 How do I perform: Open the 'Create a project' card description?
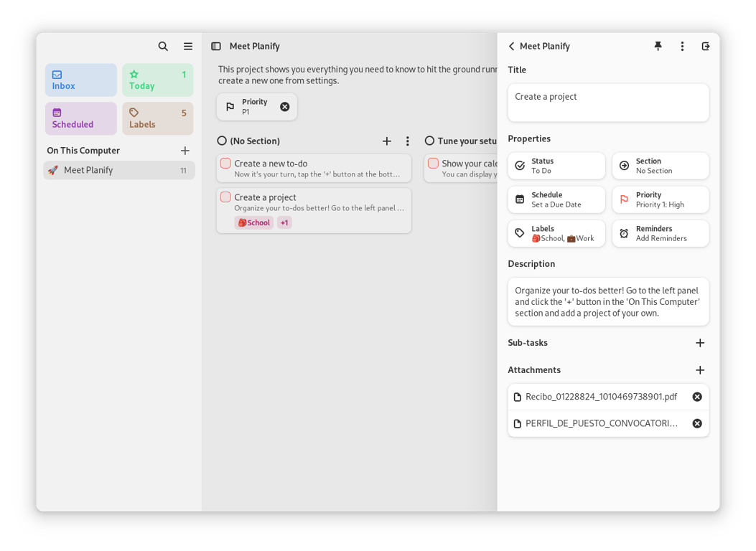coord(319,208)
